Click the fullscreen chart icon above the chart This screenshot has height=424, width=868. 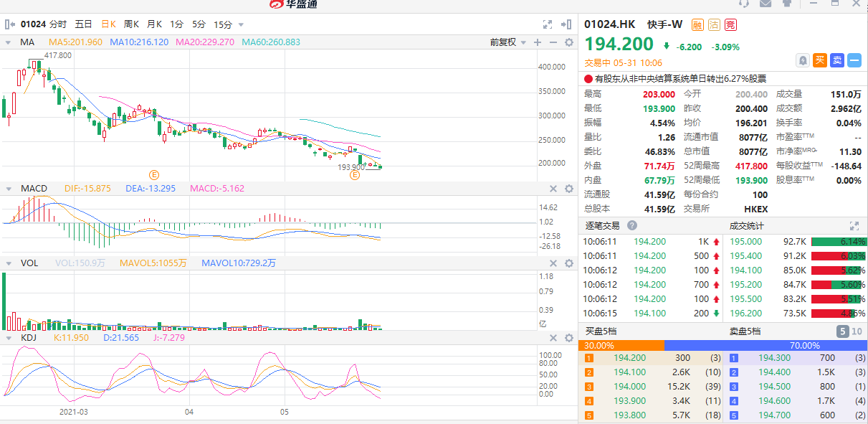click(548, 24)
